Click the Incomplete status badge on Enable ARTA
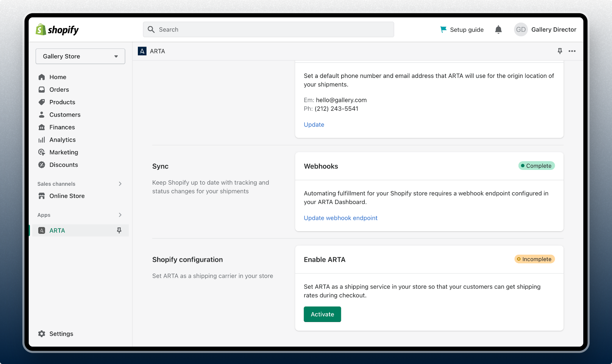Viewport: 612px width, 364px height. pos(534,259)
